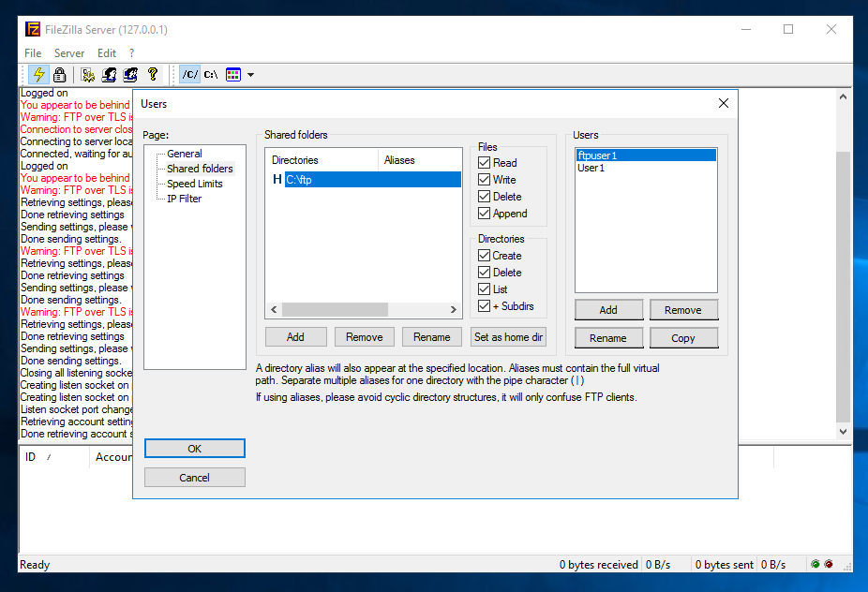Toggle the server active/inactive lightning icon
Image resolution: width=868 pixels, height=592 pixels.
click(38, 74)
